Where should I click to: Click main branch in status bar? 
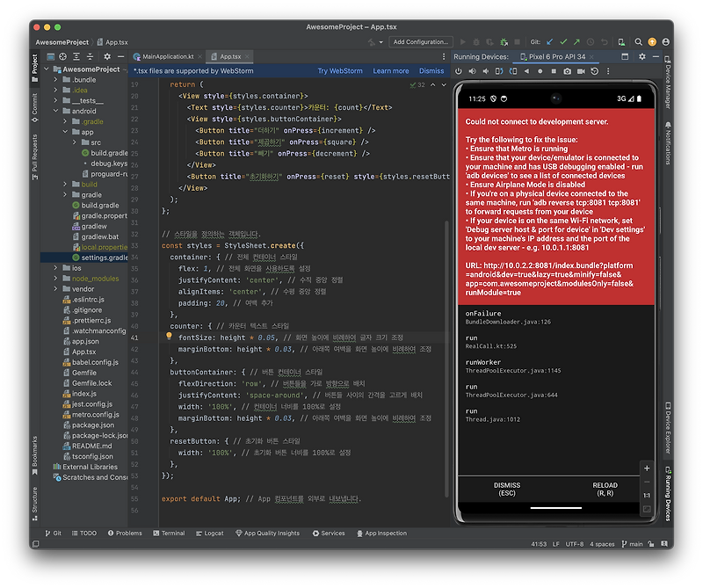pos(632,544)
